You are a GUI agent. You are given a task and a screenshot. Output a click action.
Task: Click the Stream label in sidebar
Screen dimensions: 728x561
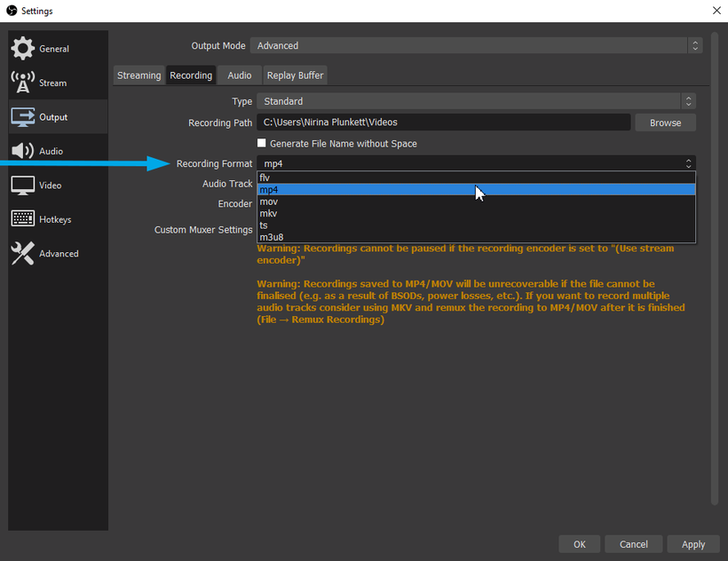52,83
